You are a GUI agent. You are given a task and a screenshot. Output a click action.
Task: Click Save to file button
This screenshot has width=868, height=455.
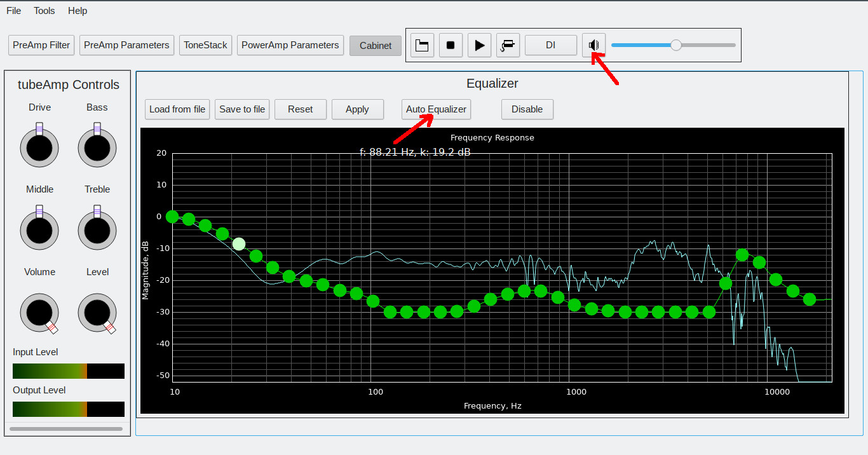pyautogui.click(x=242, y=109)
